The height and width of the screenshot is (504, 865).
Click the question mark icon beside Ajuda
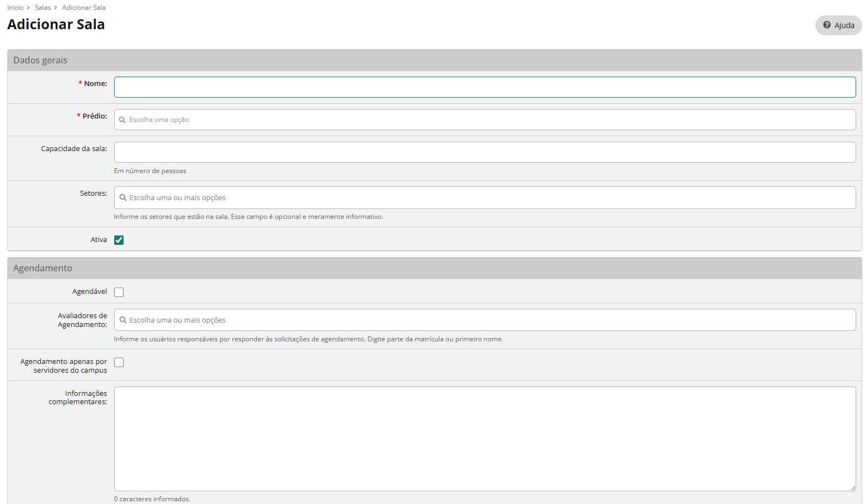[x=826, y=25]
